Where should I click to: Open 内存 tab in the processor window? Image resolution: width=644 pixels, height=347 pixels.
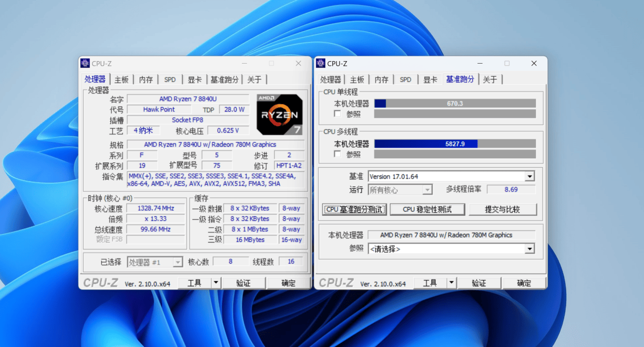pyautogui.click(x=146, y=79)
